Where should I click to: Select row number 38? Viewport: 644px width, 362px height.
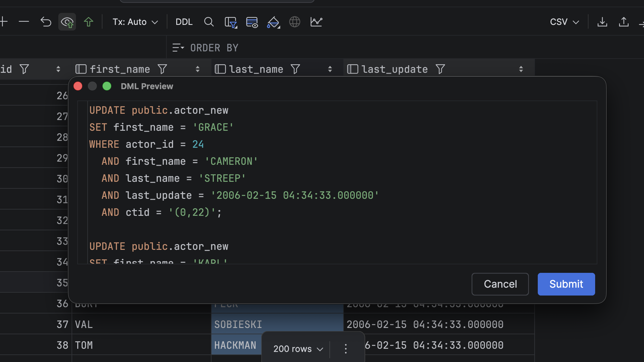(x=62, y=345)
